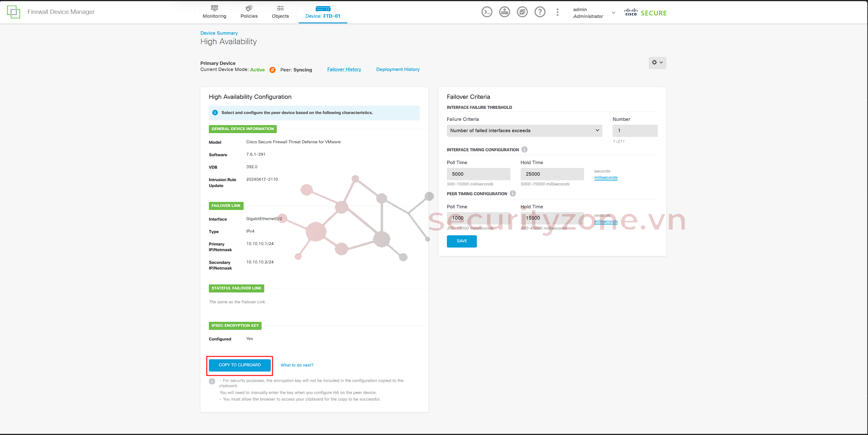Click the interface Poll Time input field
This screenshot has width=868, height=435.
coord(478,174)
